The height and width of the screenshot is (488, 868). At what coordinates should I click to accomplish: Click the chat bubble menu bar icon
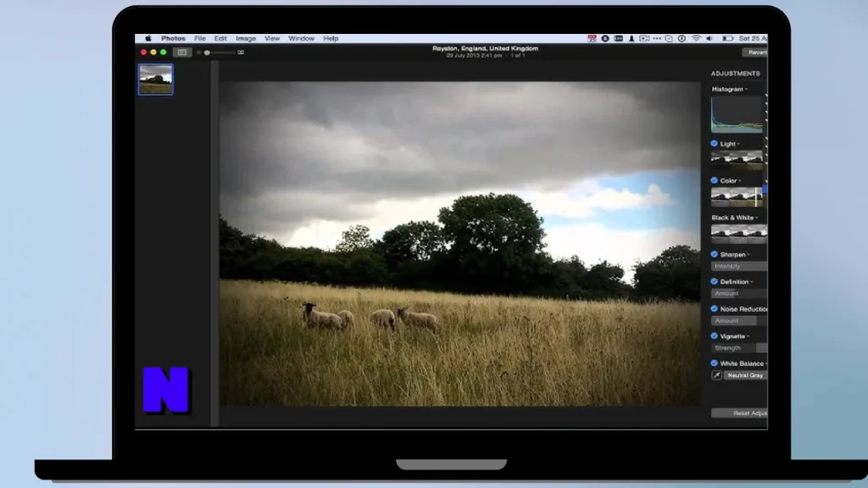pyautogui.click(x=669, y=38)
